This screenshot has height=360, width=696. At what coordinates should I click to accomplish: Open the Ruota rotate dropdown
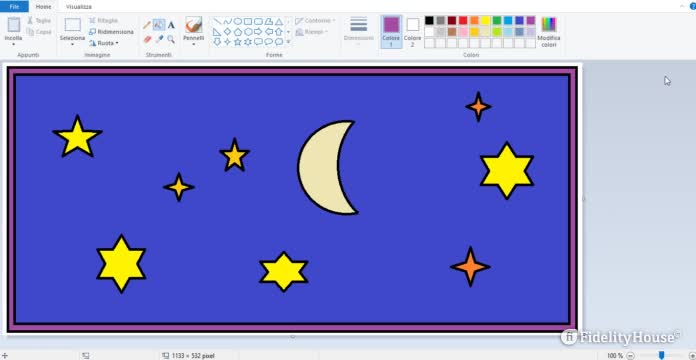point(104,43)
